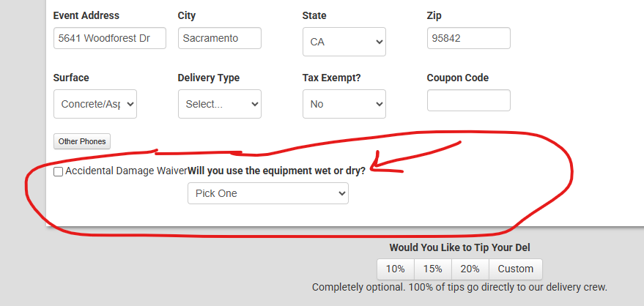Click the Coupon Code input field
The image size is (644, 306).
468,100
